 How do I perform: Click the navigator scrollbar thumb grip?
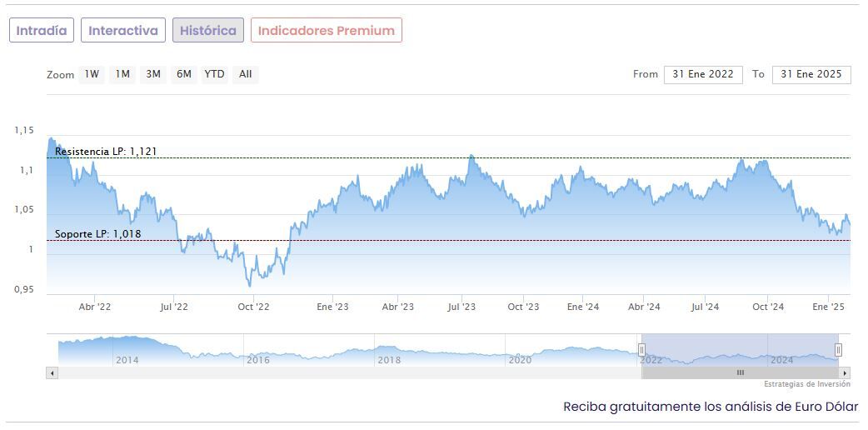click(x=740, y=372)
